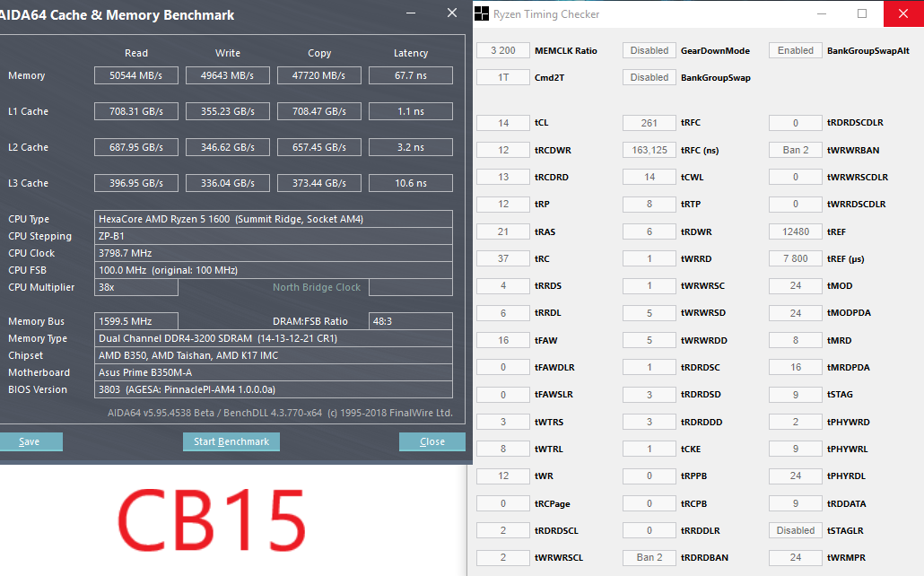The width and height of the screenshot is (924, 576).
Task: Click Memory Type field Dual Channel DDR4-3200
Action: pos(274,338)
